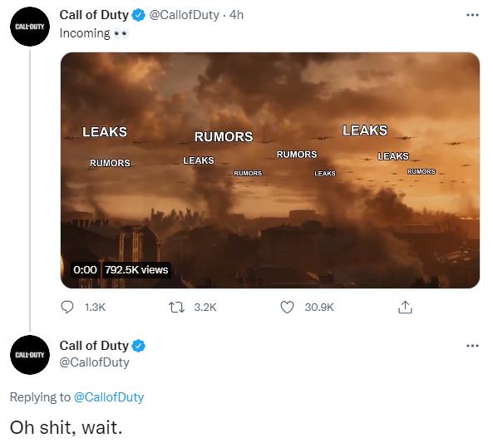This screenshot has width=493, height=448.
Task: Open the Call of Duty avatar on the reply tweet
Action: pyautogui.click(x=30, y=355)
